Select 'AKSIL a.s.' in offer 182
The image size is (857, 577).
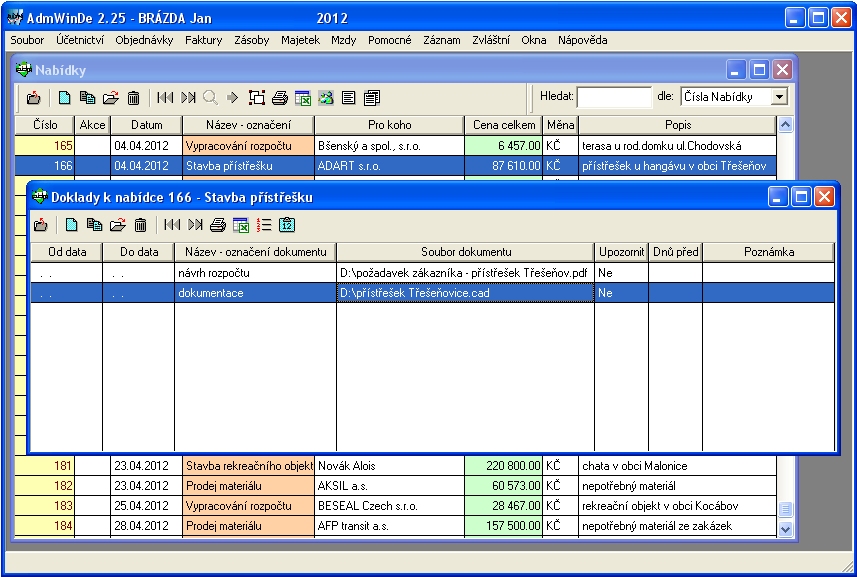click(390, 486)
